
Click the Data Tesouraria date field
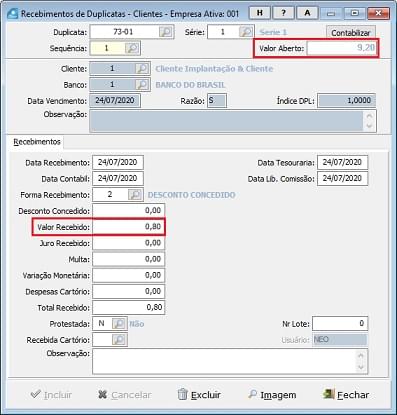click(x=343, y=162)
